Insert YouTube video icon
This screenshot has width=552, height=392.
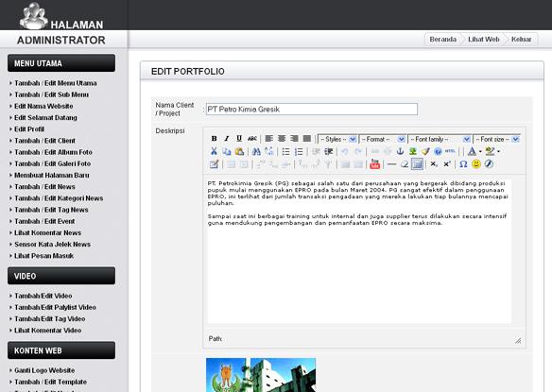pyautogui.click(x=375, y=164)
